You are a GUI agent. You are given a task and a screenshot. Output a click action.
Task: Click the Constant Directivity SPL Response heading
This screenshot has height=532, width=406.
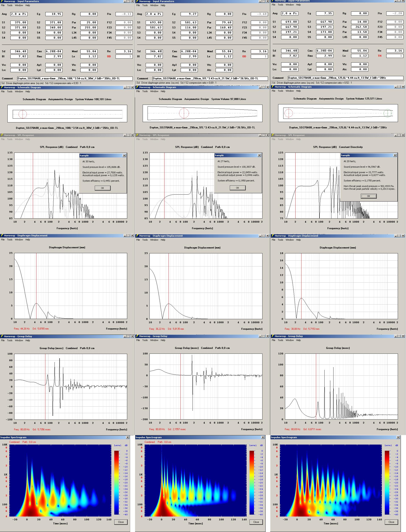[x=338, y=147]
